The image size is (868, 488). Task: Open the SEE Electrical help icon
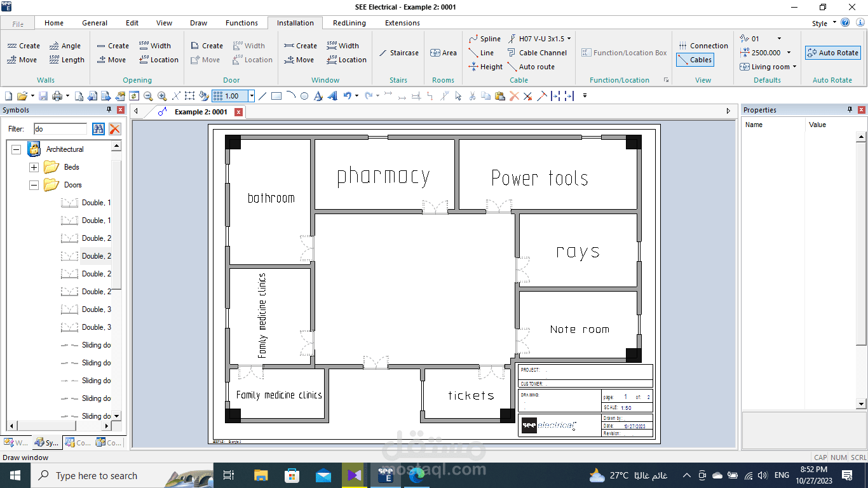(845, 23)
